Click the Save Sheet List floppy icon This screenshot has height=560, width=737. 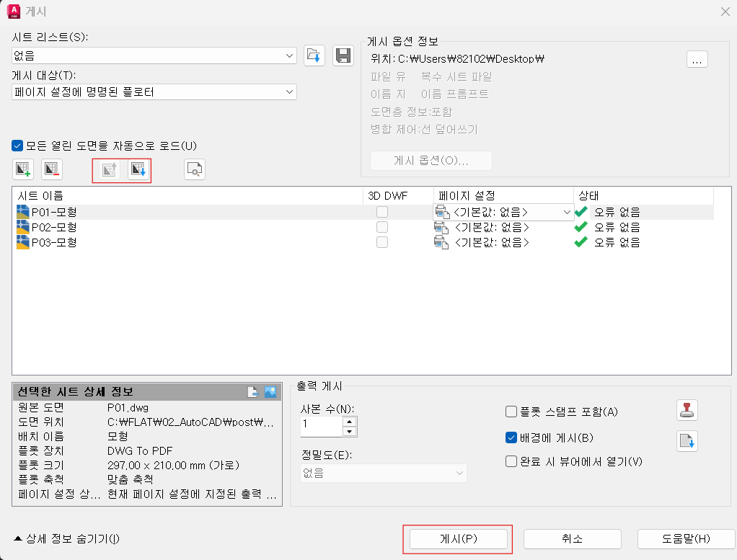click(343, 55)
